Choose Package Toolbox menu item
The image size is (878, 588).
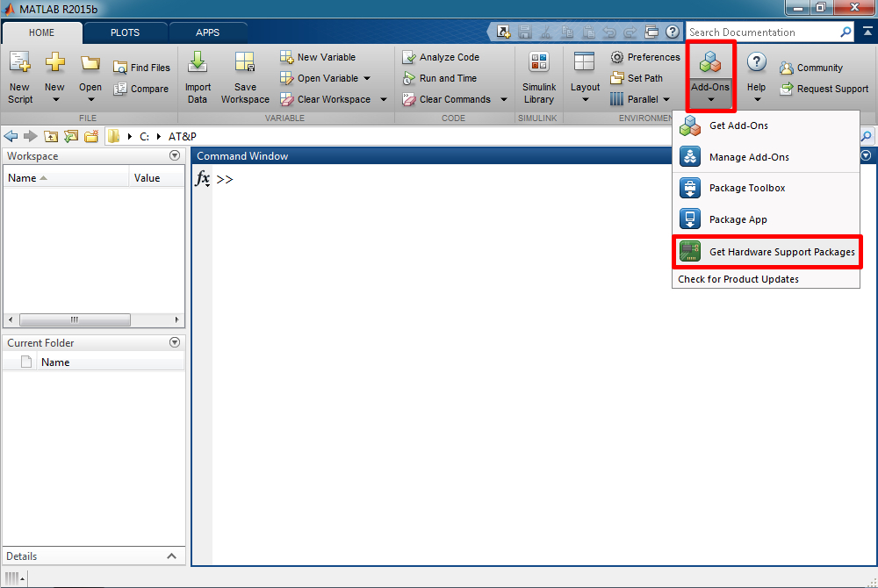[766, 188]
